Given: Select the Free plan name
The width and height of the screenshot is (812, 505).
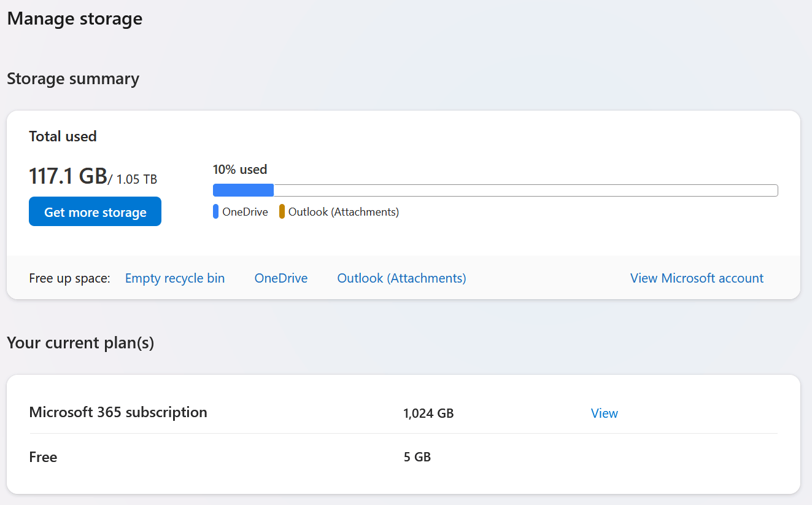Looking at the screenshot, I should pyautogui.click(x=43, y=457).
